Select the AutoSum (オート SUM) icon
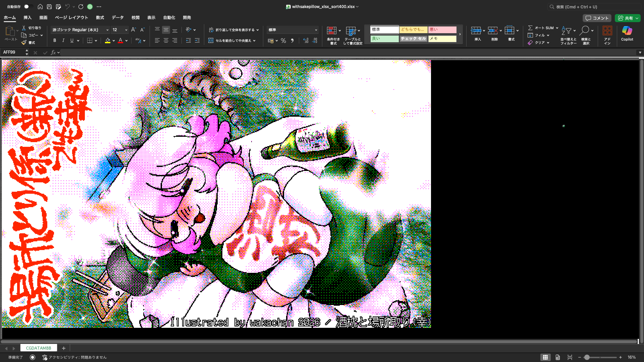Image resolution: width=644 pixels, height=362 pixels. click(530, 28)
